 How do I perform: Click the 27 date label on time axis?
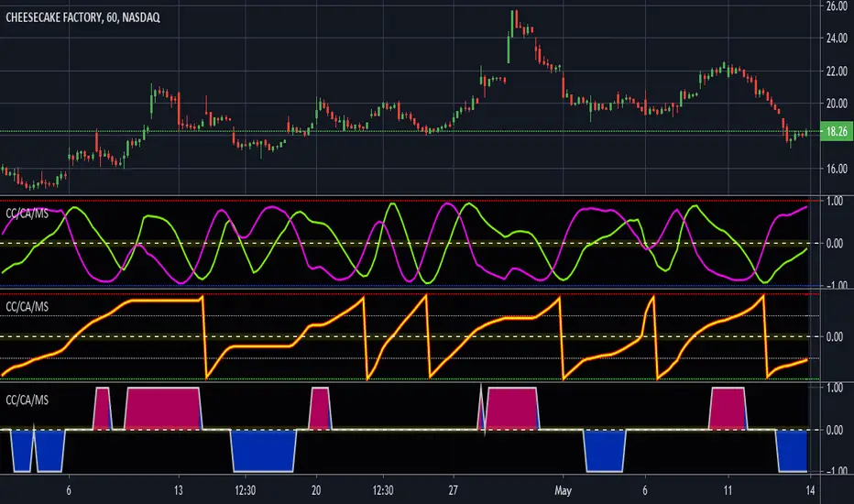pyautogui.click(x=454, y=490)
